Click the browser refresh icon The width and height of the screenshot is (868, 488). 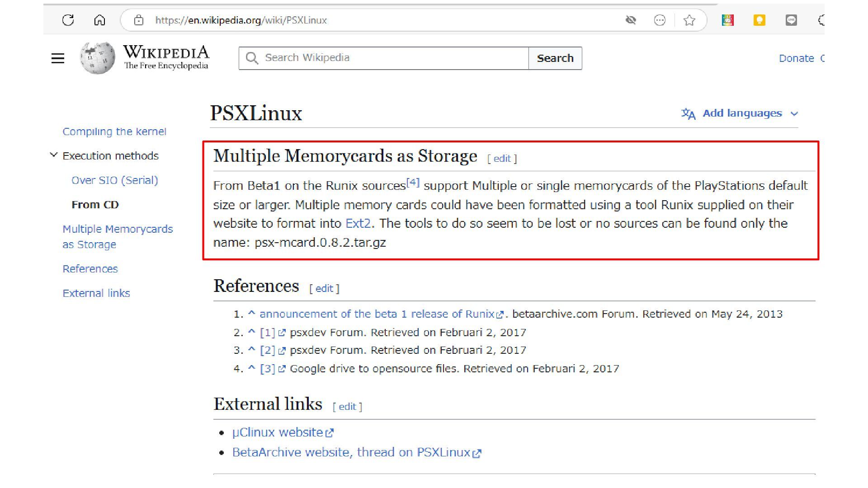[x=68, y=20]
